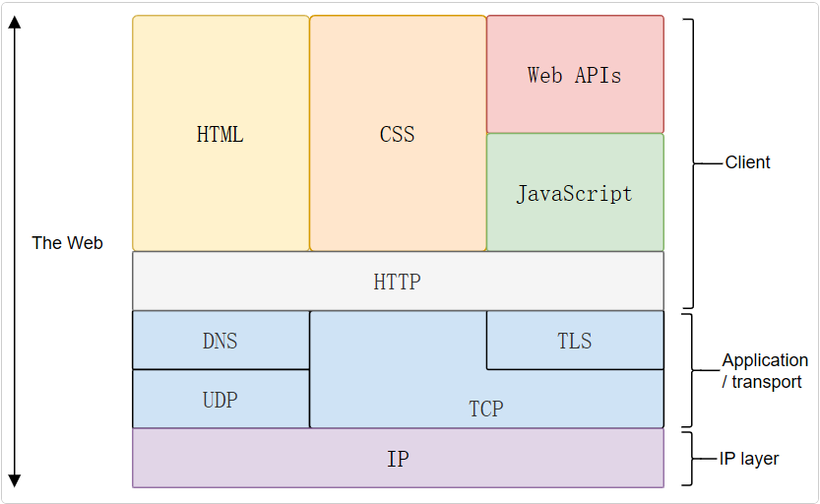Screen dimensions: 820x504
Task: Click the Application / transport label
Action: (765, 371)
